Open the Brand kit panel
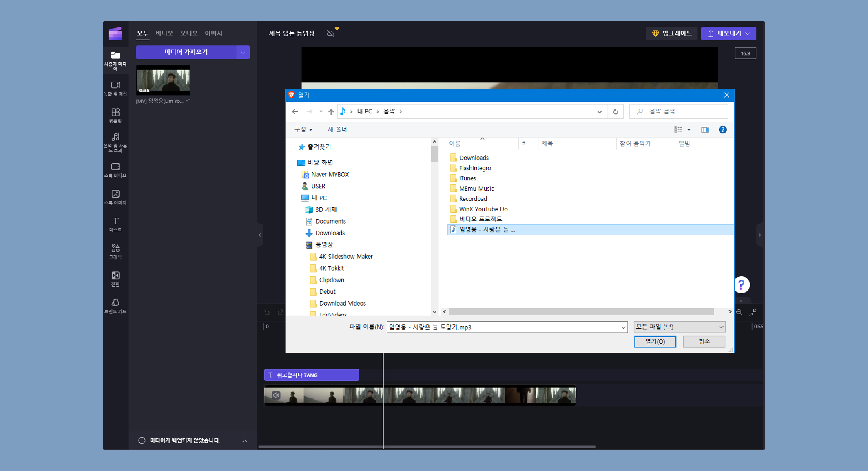 [115, 305]
